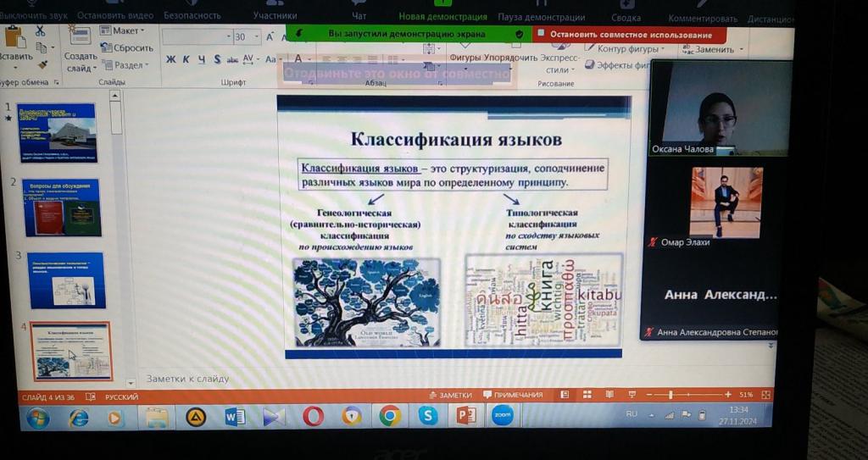Open Opera browser from the taskbar
This screenshot has width=868, height=460.
tap(313, 416)
